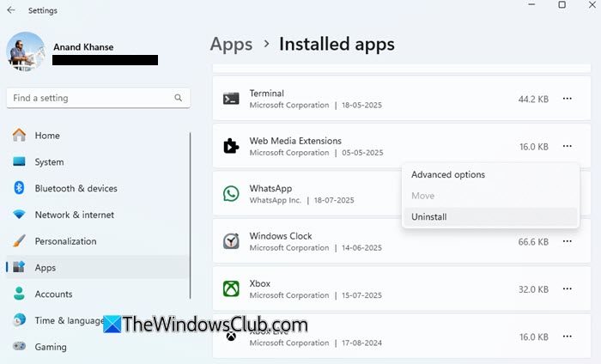Click the Apps sidebar icon
This screenshot has height=364, width=601.
(19, 267)
